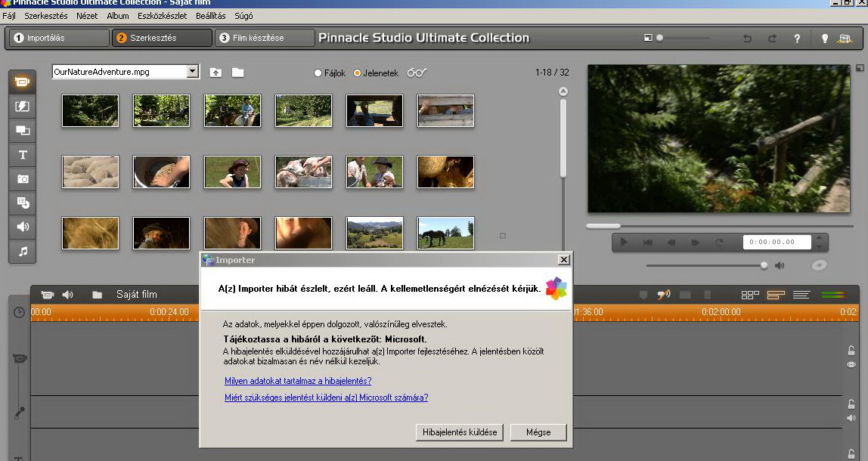Open the Nézet menu
868x461 pixels.
coord(87,16)
